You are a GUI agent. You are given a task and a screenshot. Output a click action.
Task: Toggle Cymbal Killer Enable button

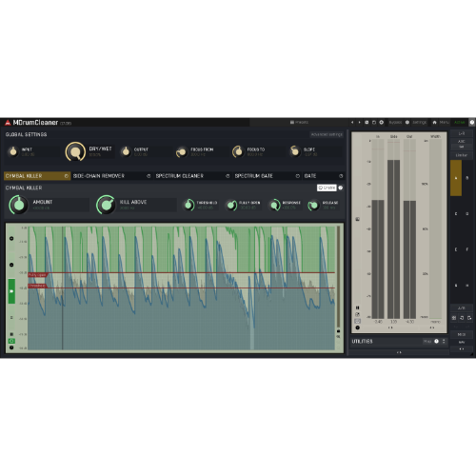click(x=327, y=188)
